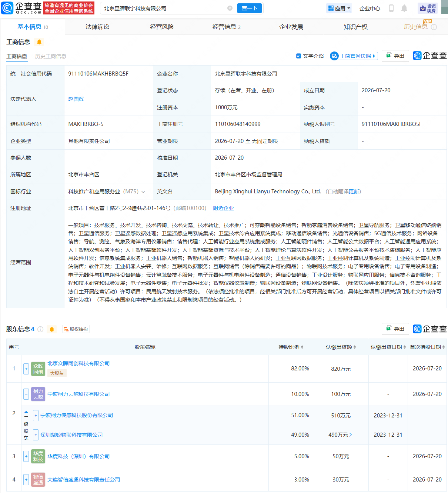This screenshot has width=448, height=493.
Task: Clear the search box with X icon
Action: point(230,8)
